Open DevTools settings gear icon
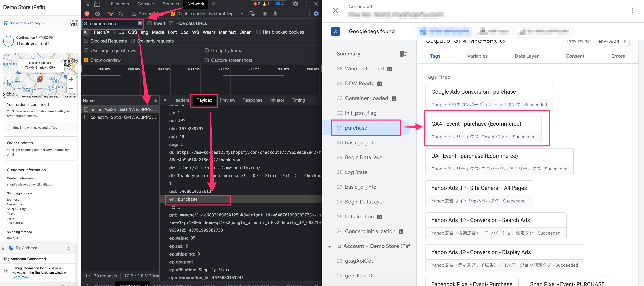The height and width of the screenshot is (286, 644). coord(295,4)
